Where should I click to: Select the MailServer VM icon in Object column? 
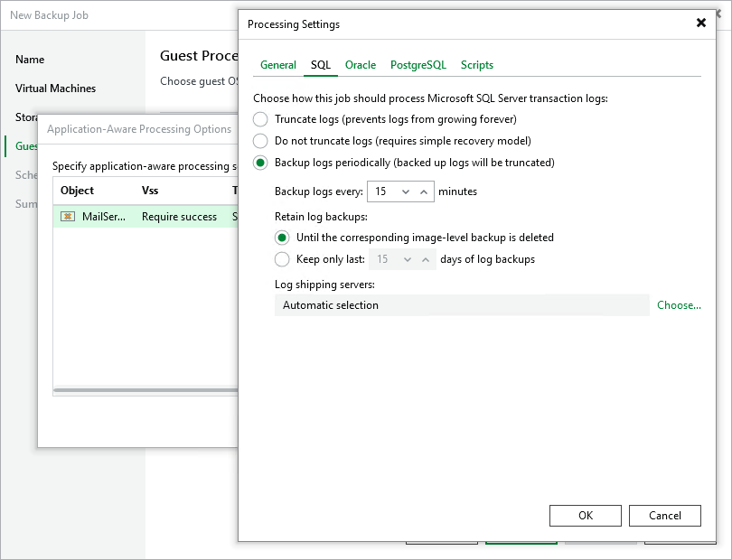tap(67, 217)
